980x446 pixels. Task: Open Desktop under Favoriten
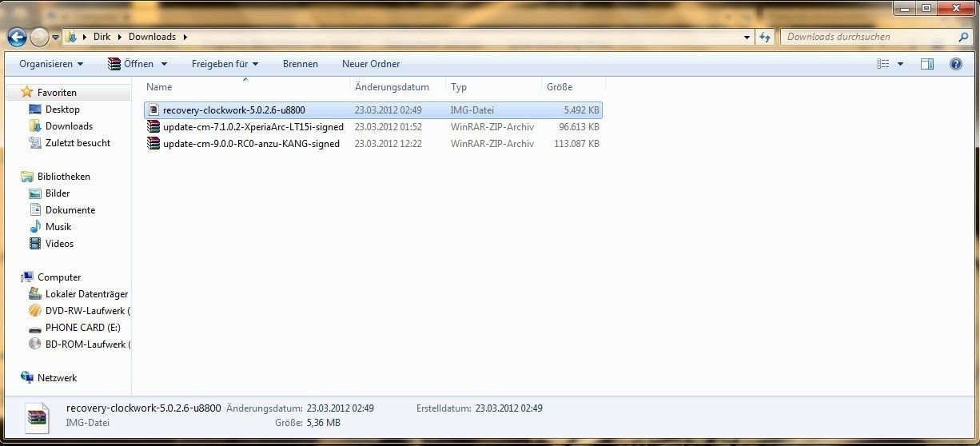pos(62,110)
